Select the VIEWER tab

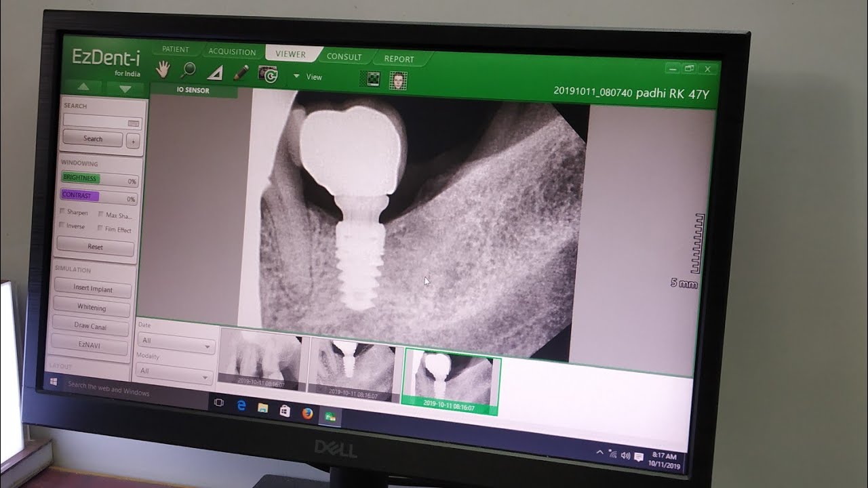coord(291,54)
